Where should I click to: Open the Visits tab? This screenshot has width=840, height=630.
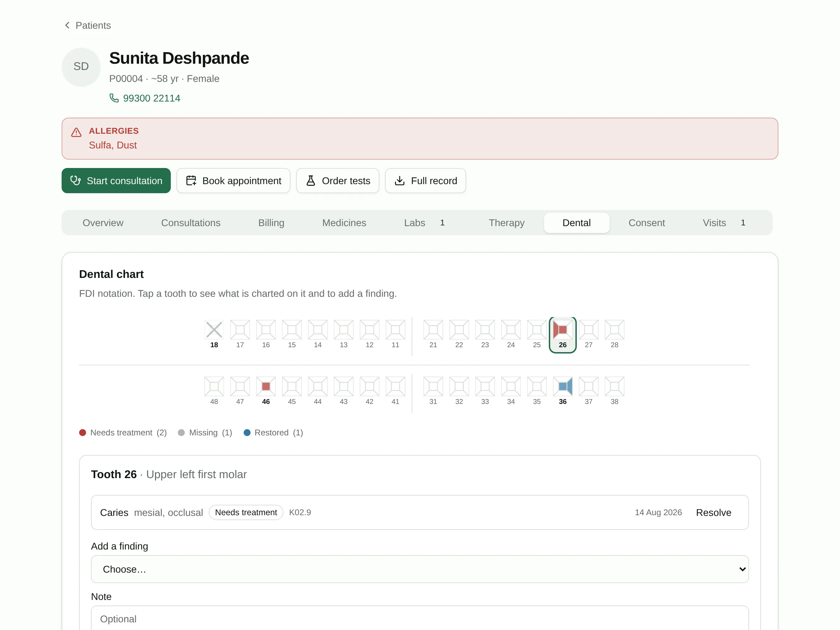[x=723, y=223]
